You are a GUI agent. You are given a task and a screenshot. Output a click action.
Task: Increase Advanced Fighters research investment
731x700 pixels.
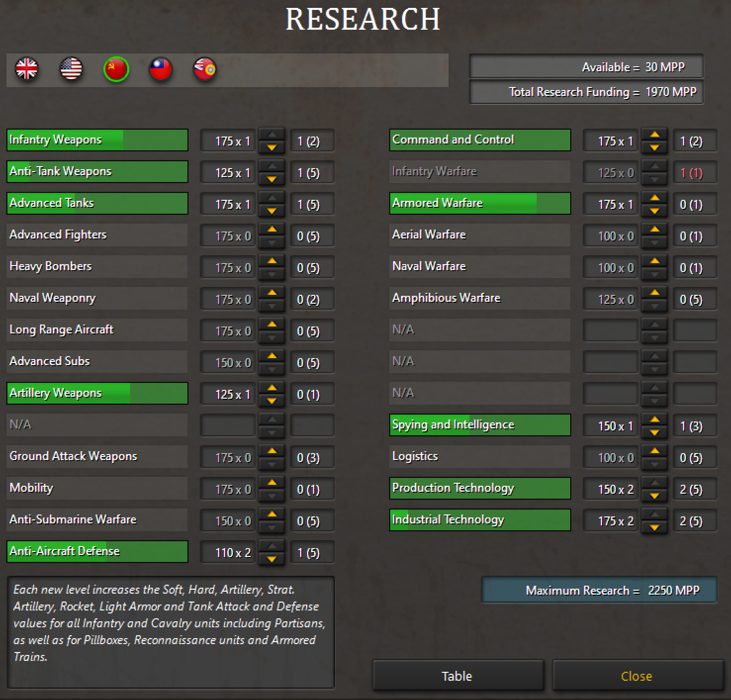[x=271, y=229]
